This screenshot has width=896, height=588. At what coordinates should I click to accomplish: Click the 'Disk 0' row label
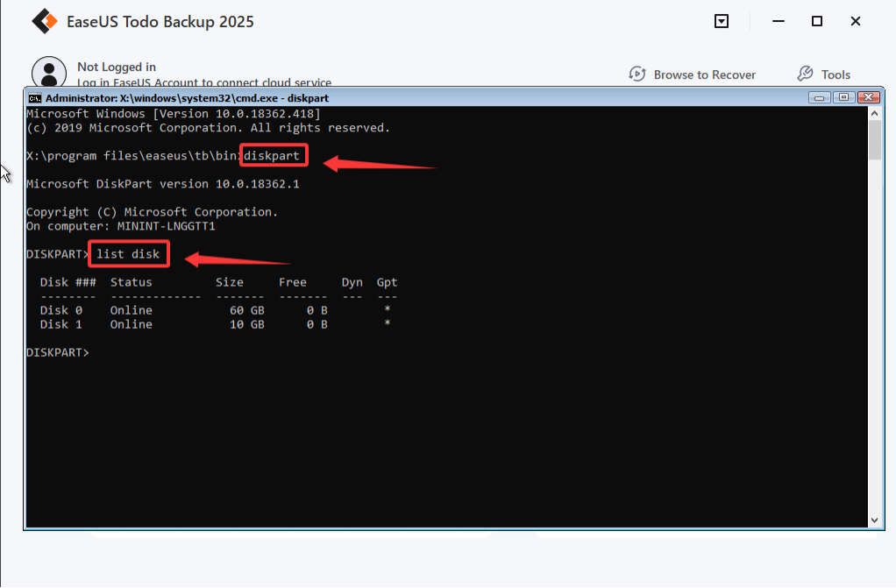[x=61, y=310]
